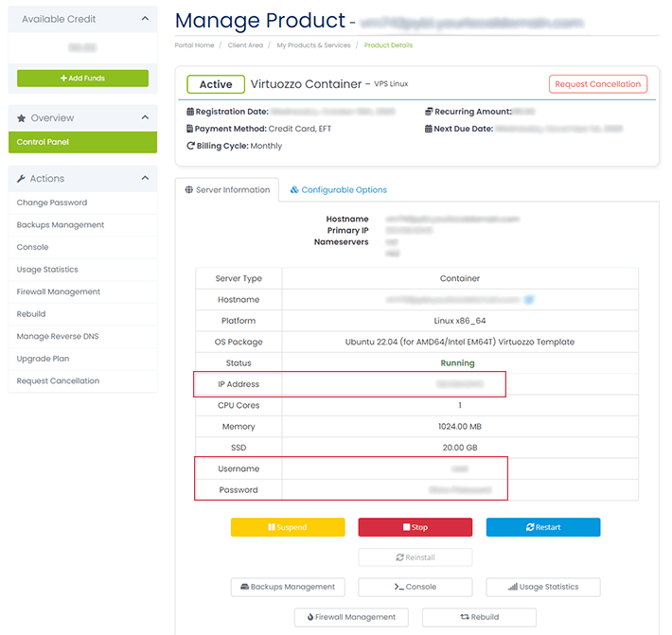Click the Rebuild button with arrows icon
This screenshot has width=672, height=635.
pyautogui.click(x=479, y=617)
